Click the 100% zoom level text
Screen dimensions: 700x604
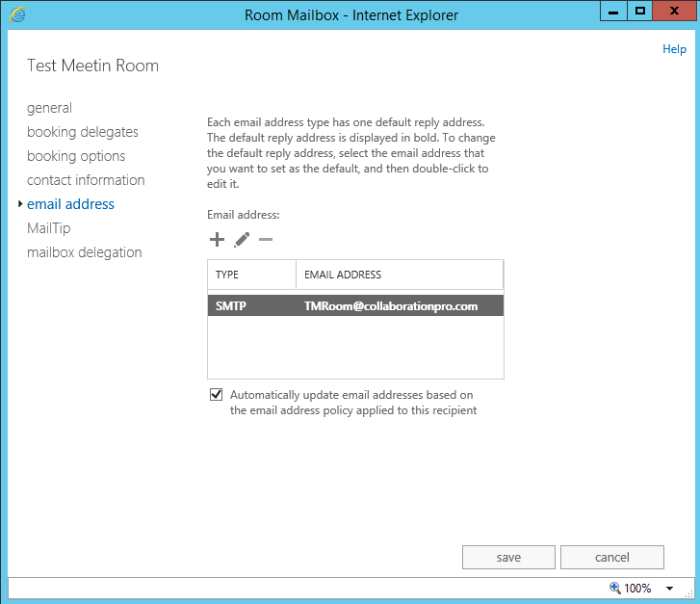(637, 588)
